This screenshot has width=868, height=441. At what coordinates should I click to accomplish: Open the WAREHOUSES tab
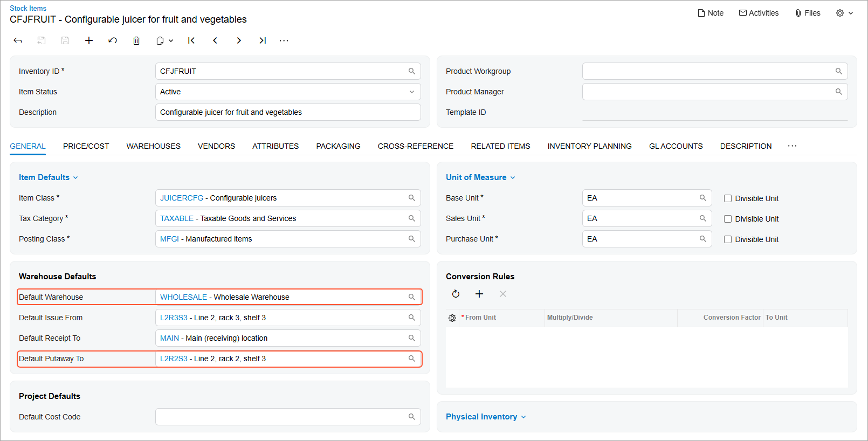point(153,146)
